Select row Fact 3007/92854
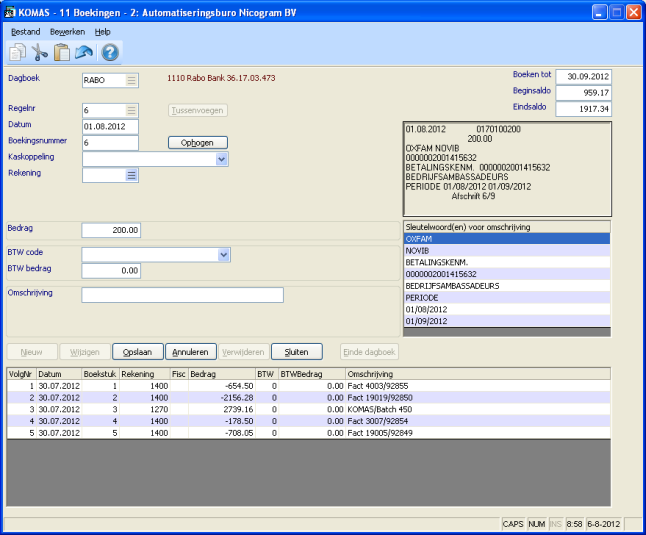Screen dimensions: 646x535 [309, 421]
